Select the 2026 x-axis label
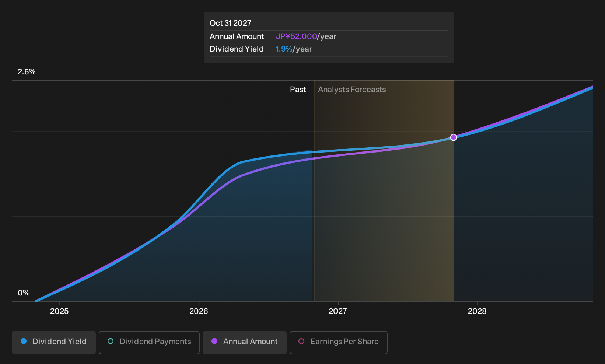Image resolution: width=605 pixels, height=364 pixels. tap(199, 311)
